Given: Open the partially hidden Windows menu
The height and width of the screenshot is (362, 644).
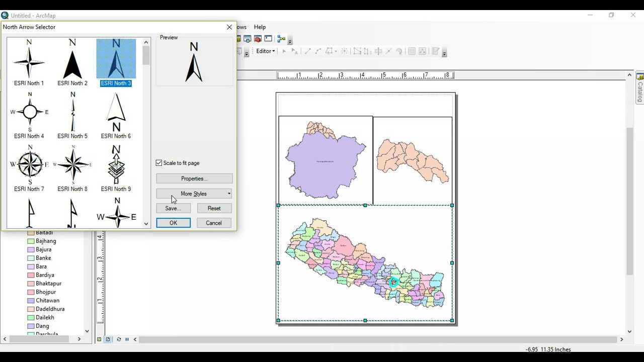Looking at the screenshot, I should [x=242, y=27].
